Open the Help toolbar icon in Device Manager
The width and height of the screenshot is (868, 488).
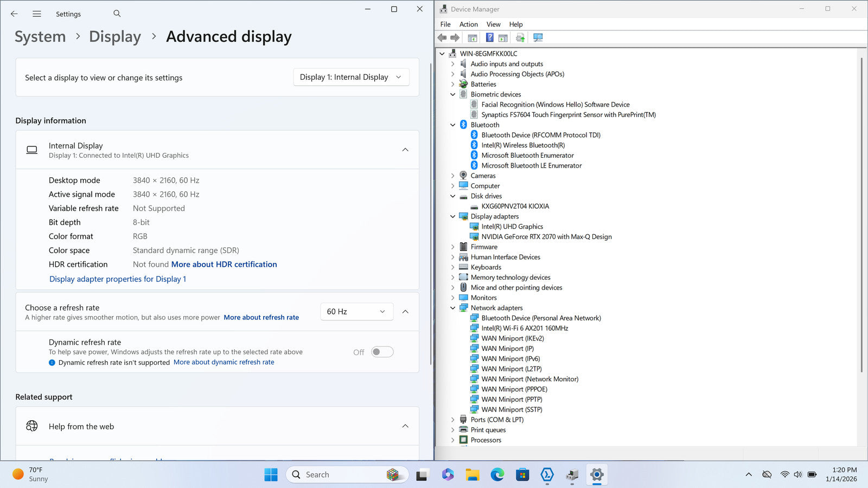tap(489, 37)
